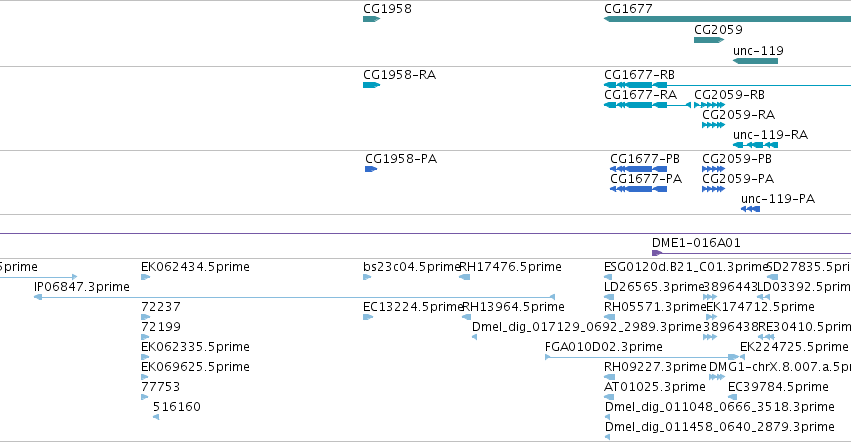
Task: Open the CG1677 gene label
Action: 628,9
